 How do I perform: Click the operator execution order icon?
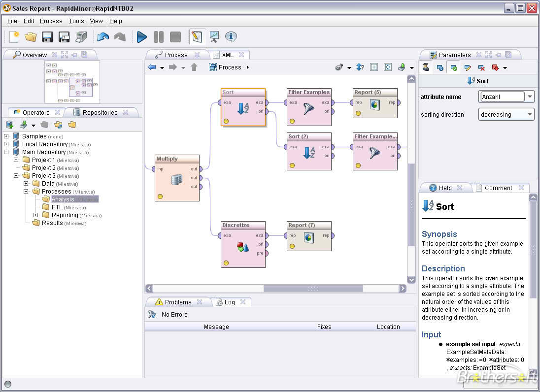tap(360, 67)
